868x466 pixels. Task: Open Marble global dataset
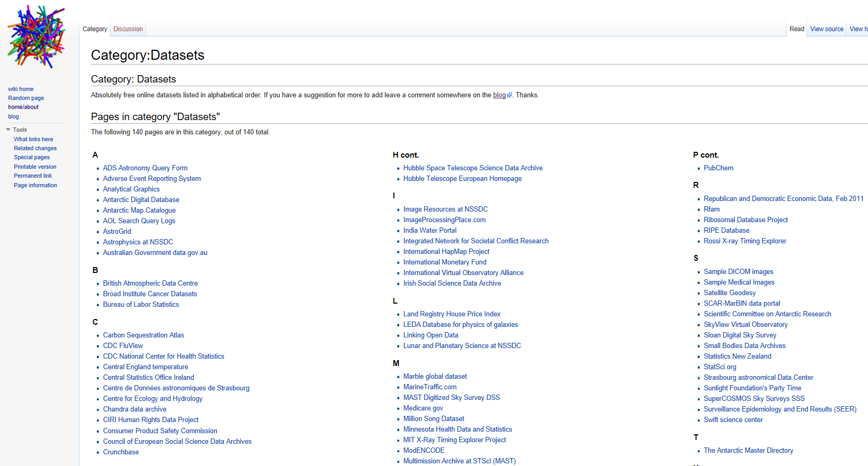[x=435, y=376]
